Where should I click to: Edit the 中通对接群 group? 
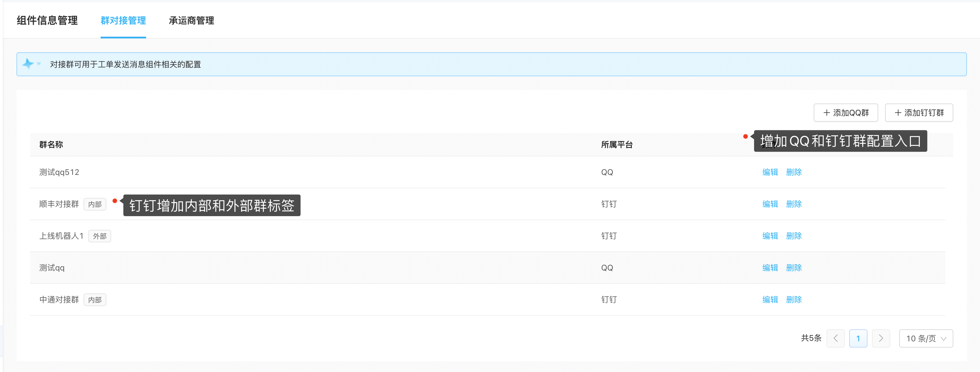(x=770, y=300)
